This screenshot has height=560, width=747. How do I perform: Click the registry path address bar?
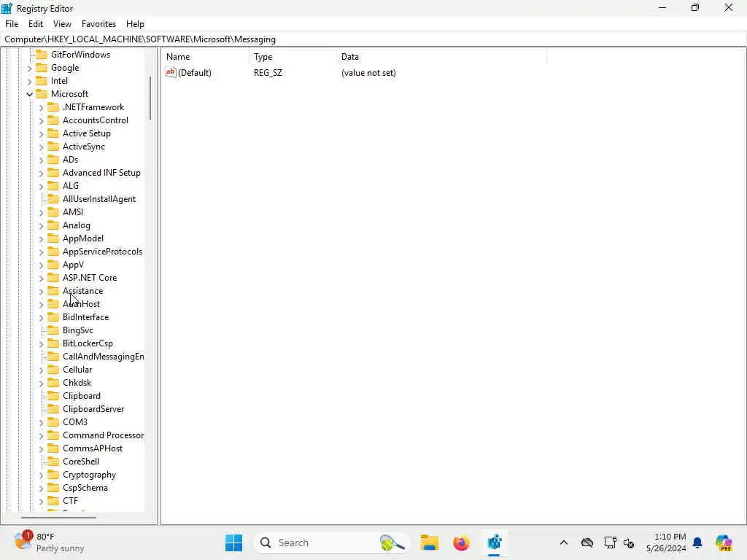(x=373, y=39)
